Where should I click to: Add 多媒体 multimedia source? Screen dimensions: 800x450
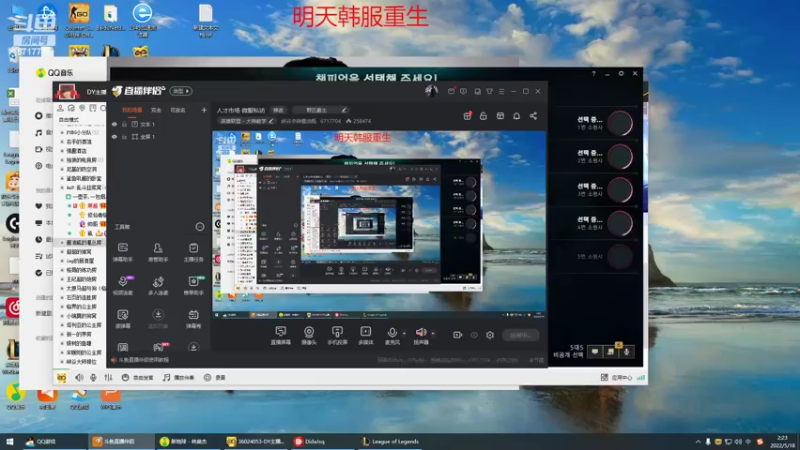pyautogui.click(x=365, y=336)
